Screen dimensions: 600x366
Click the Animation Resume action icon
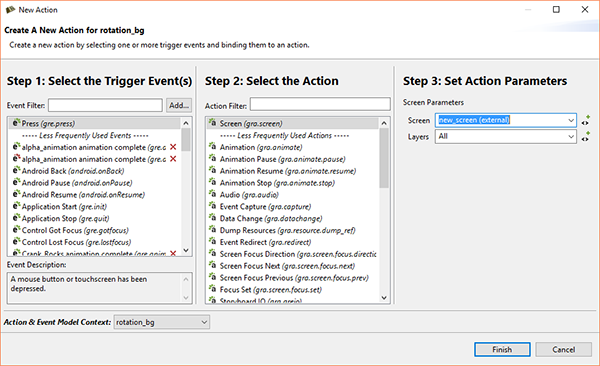click(x=212, y=170)
